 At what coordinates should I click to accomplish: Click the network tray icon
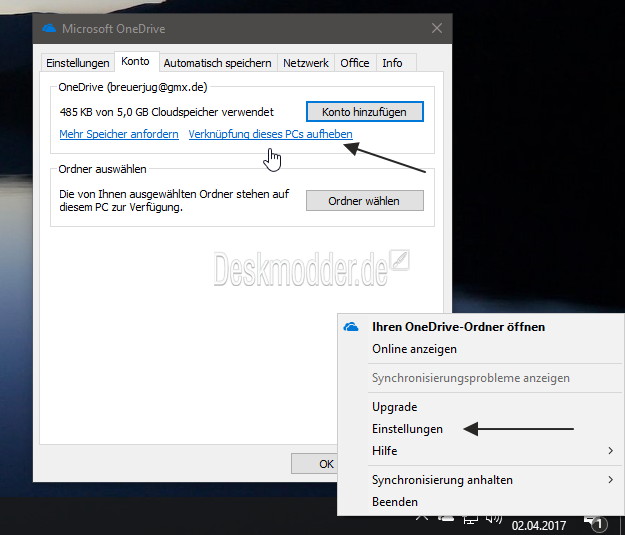(470, 520)
